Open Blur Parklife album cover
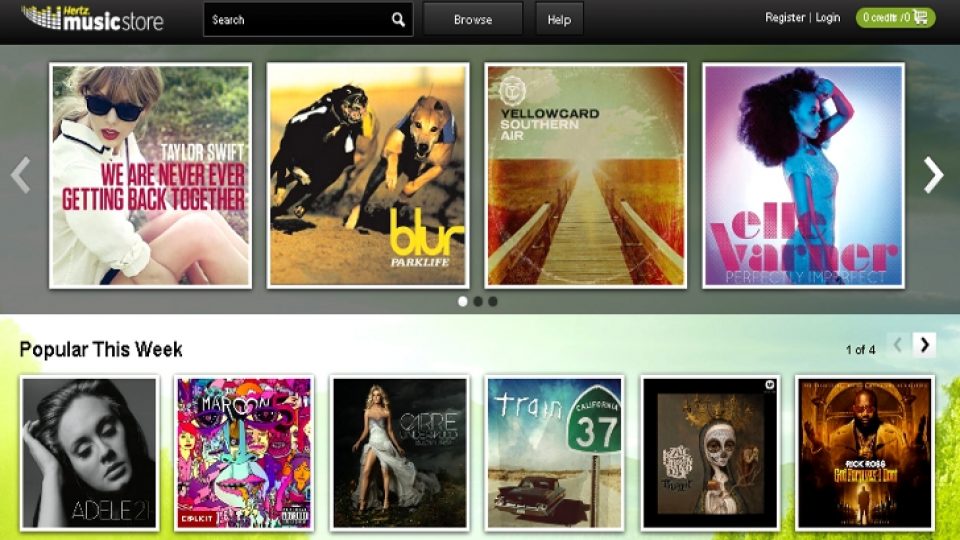 point(368,176)
